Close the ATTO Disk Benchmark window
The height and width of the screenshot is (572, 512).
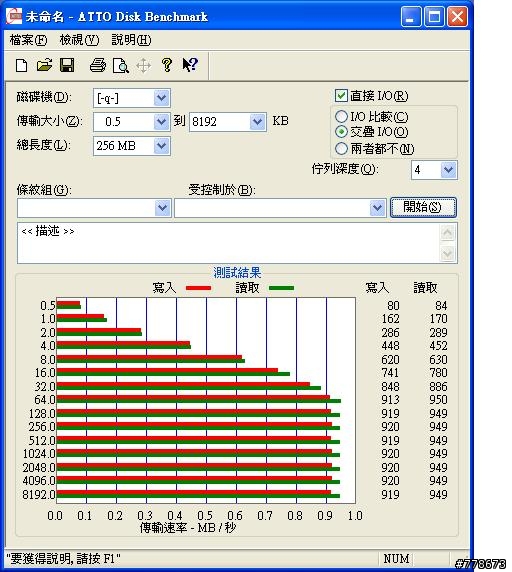[457, 17]
